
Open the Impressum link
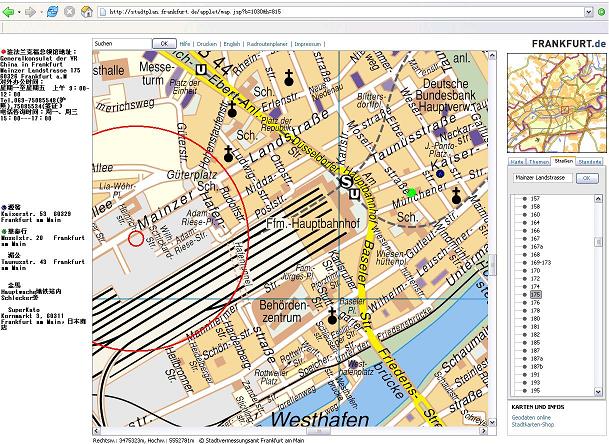click(308, 44)
